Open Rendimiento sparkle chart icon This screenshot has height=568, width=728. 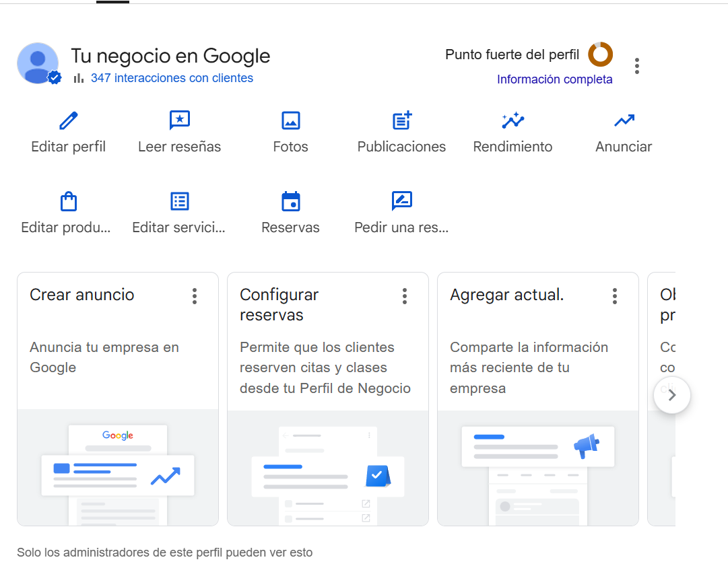click(512, 121)
